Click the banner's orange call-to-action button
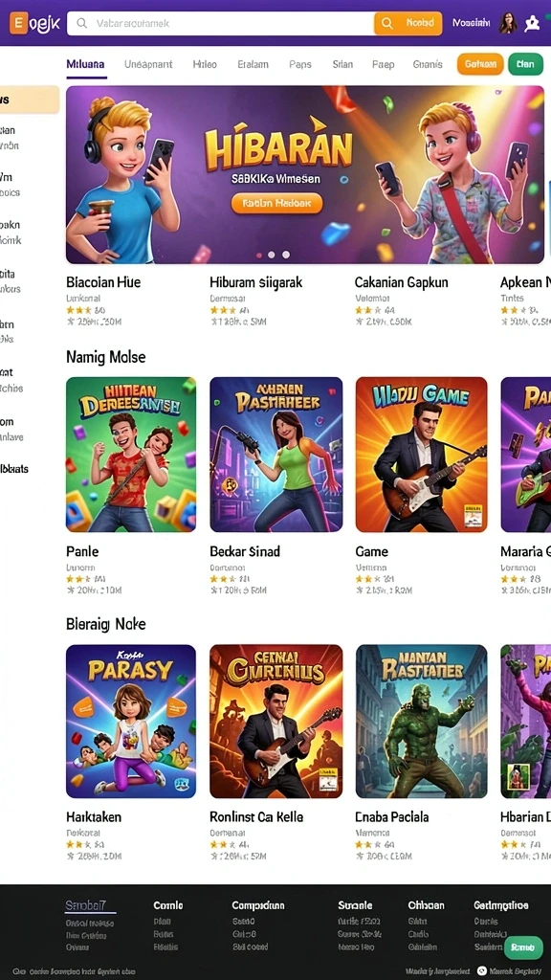The image size is (551, 980). [x=276, y=203]
